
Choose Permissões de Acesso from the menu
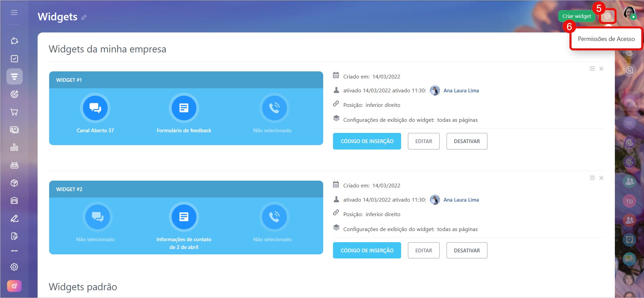tap(606, 39)
